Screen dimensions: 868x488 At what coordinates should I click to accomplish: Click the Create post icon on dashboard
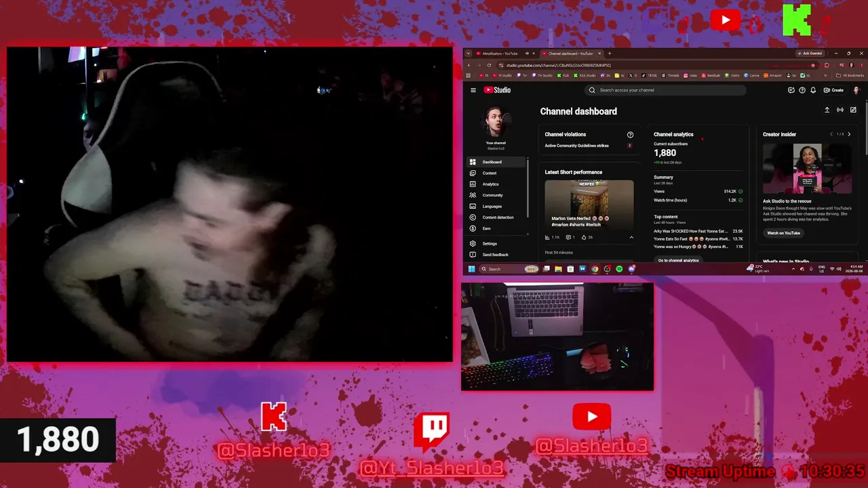pyautogui.click(x=853, y=110)
